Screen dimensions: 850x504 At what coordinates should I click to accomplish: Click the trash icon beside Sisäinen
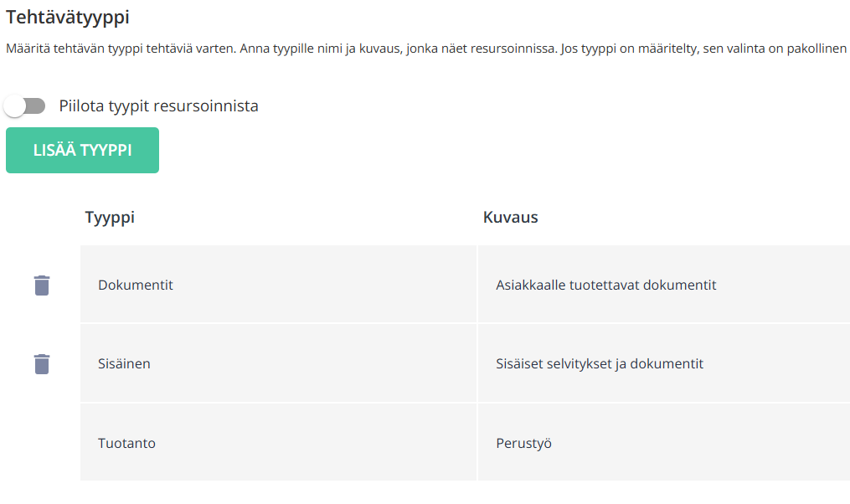click(x=42, y=363)
